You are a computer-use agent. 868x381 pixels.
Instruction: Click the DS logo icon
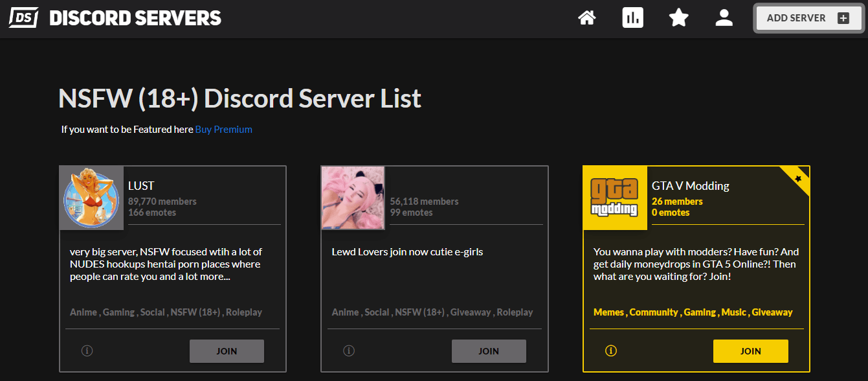pyautogui.click(x=23, y=17)
